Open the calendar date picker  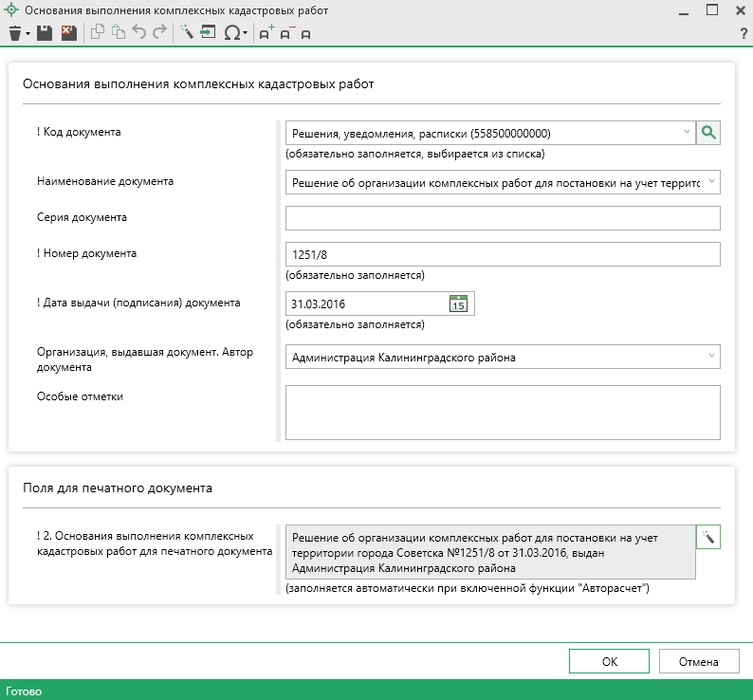(x=458, y=304)
